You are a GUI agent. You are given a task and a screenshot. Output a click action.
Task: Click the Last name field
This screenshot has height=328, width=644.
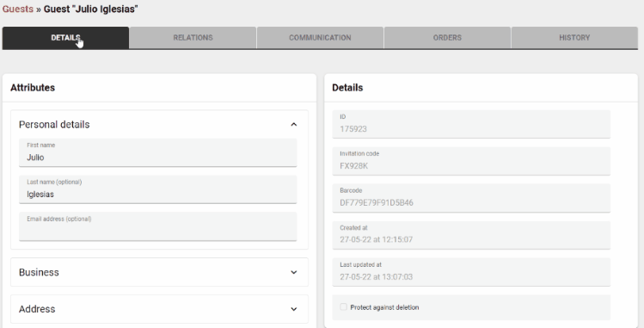point(157,189)
